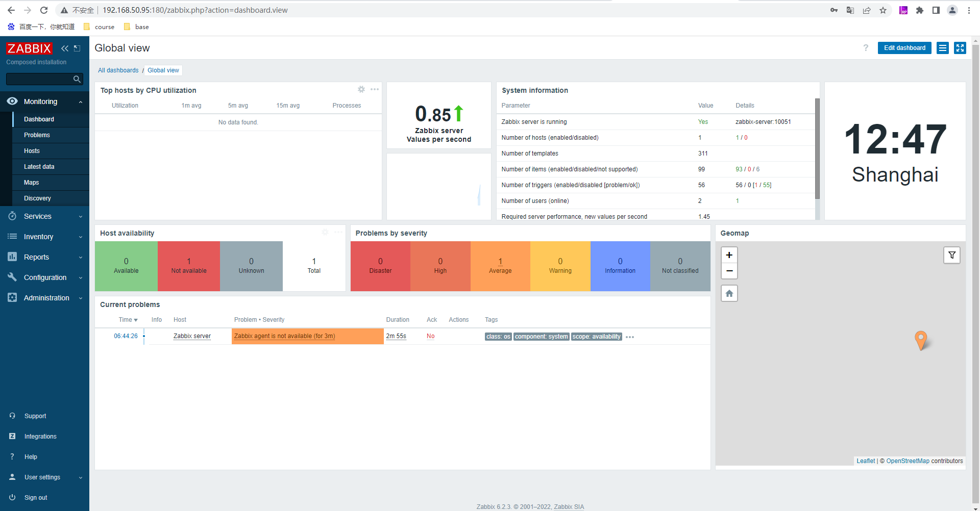Go back with browser back arrow
The height and width of the screenshot is (511, 980).
pos(11,10)
